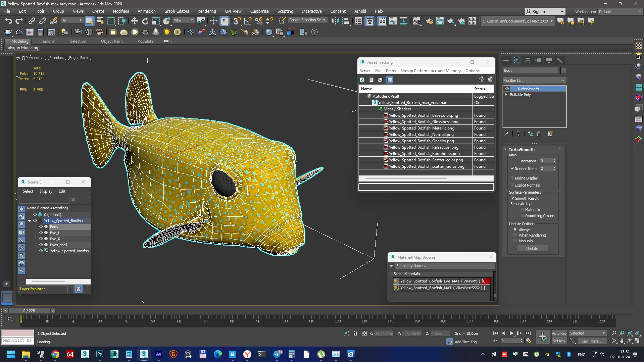Toggle the 3D Snaps icon
This screenshot has height=362, width=644.
[237, 21]
